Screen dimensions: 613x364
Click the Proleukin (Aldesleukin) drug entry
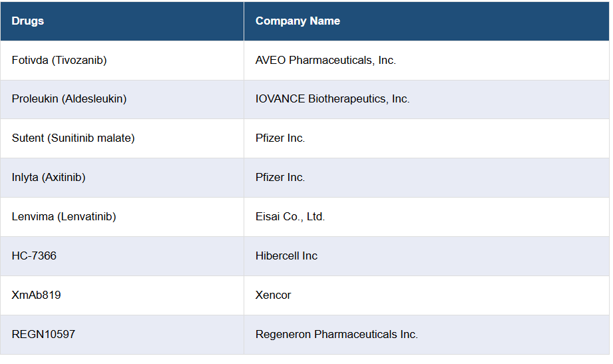click(69, 99)
